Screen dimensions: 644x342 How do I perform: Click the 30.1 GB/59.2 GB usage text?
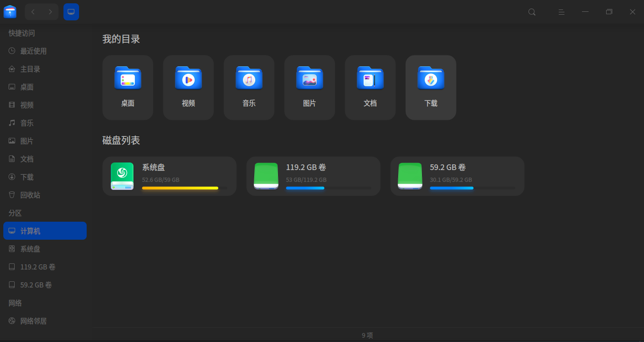click(451, 180)
